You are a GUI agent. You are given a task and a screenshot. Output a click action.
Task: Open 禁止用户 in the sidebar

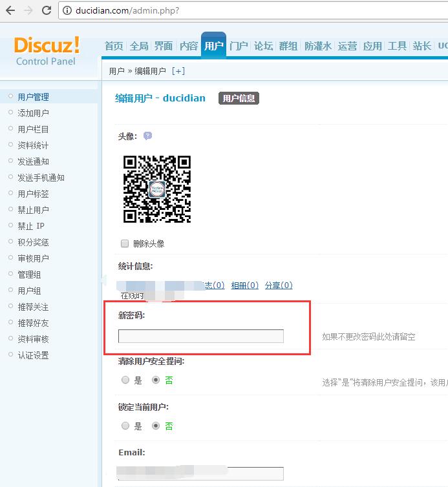(x=33, y=210)
